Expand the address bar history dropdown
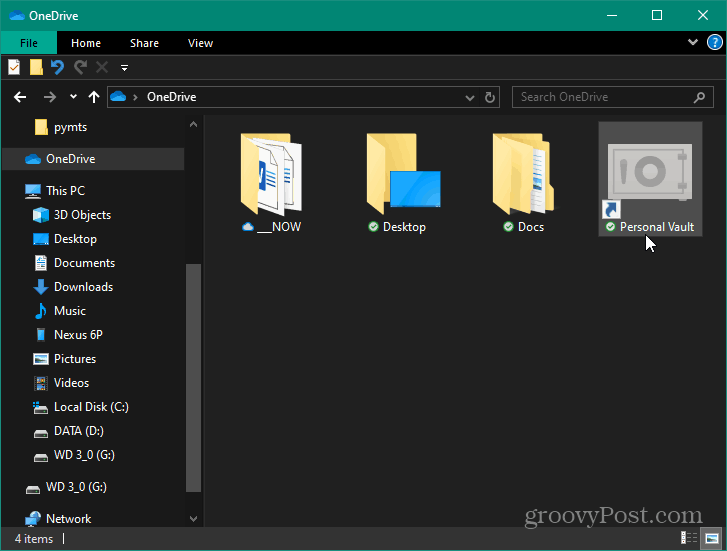The height and width of the screenshot is (551, 727). (x=470, y=97)
